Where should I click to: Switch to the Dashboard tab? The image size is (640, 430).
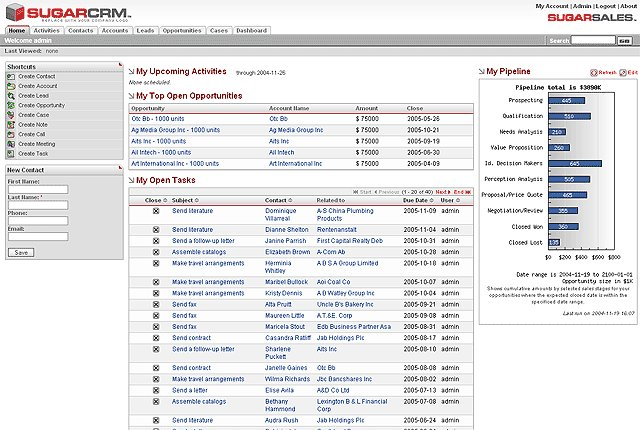[x=251, y=31]
